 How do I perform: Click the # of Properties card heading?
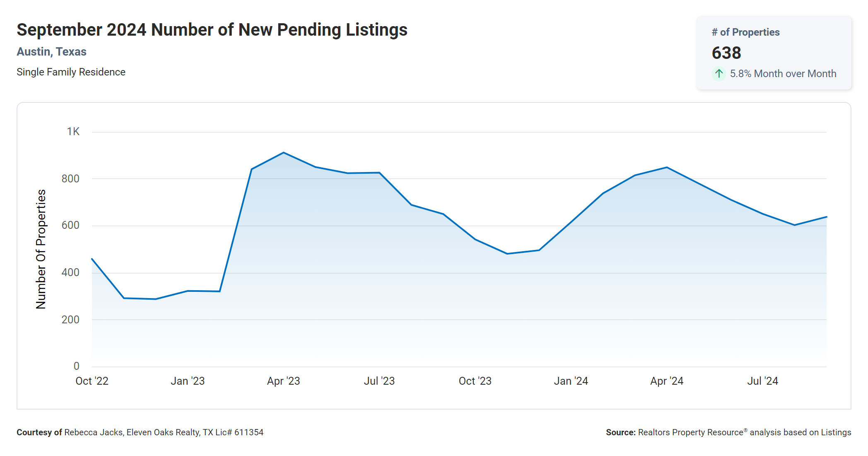coord(745,32)
